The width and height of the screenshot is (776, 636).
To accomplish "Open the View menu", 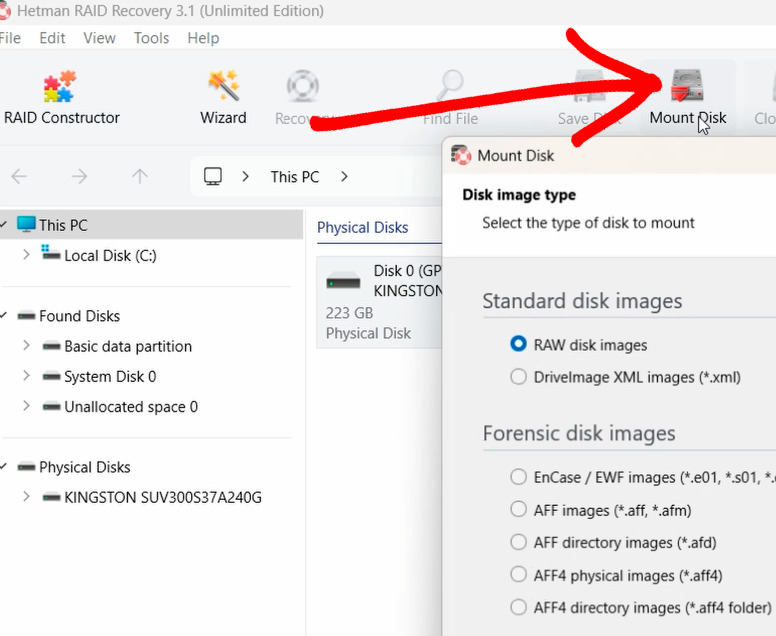I will pos(99,38).
